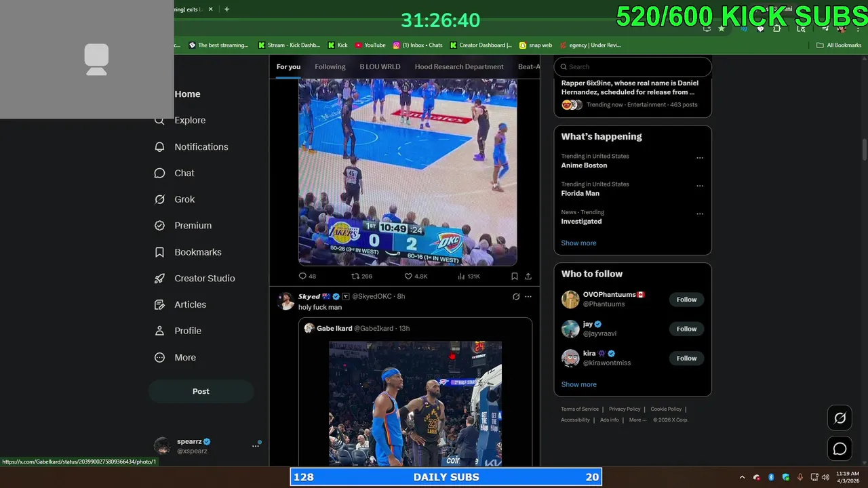The image size is (868, 488).
Task: Open more options for Investigated trend
Action: click(700, 213)
